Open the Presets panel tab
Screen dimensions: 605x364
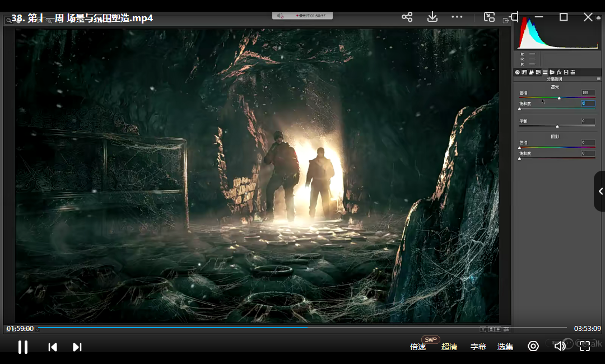click(x=573, y=72)
